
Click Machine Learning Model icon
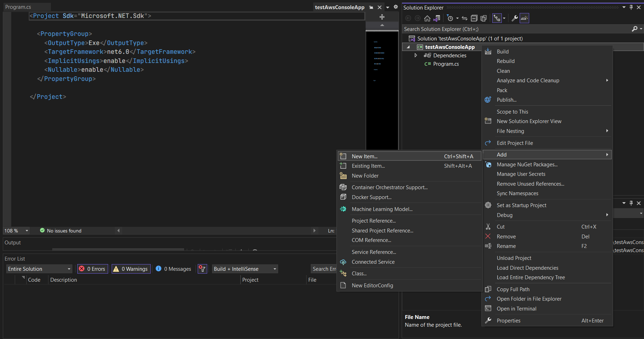(343, 209)
